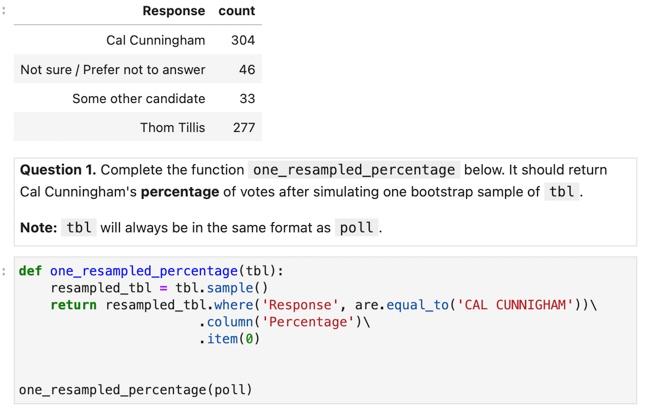The height and width of the screenshot is (409, 645).
Task: Click the .item(0) line in code
Action: click(230, 339)
